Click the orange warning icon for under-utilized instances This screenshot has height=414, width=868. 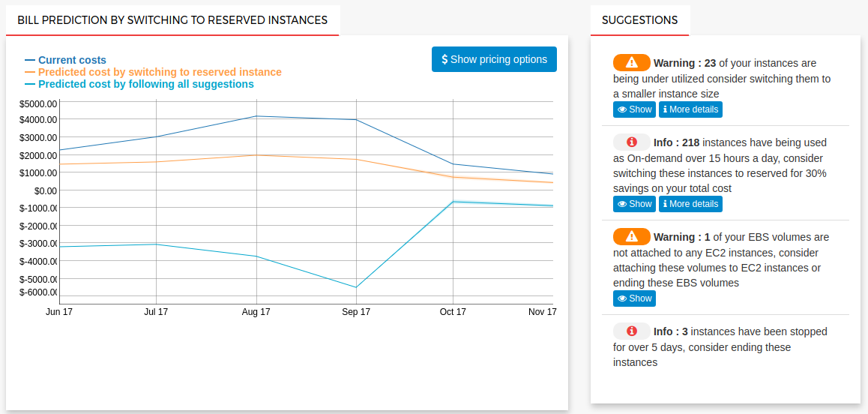631,62
